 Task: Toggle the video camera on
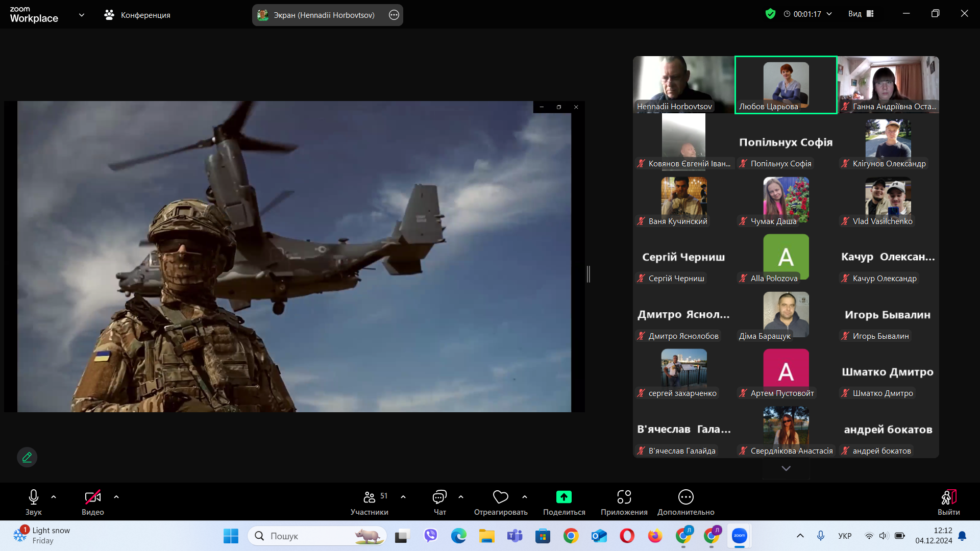coord(92,497)
